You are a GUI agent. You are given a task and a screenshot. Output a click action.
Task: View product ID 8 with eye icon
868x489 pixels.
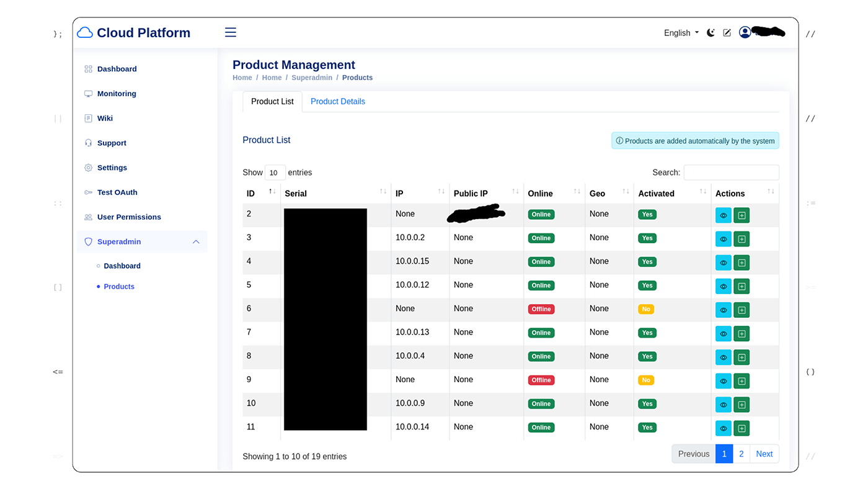[x=724, y=357]
